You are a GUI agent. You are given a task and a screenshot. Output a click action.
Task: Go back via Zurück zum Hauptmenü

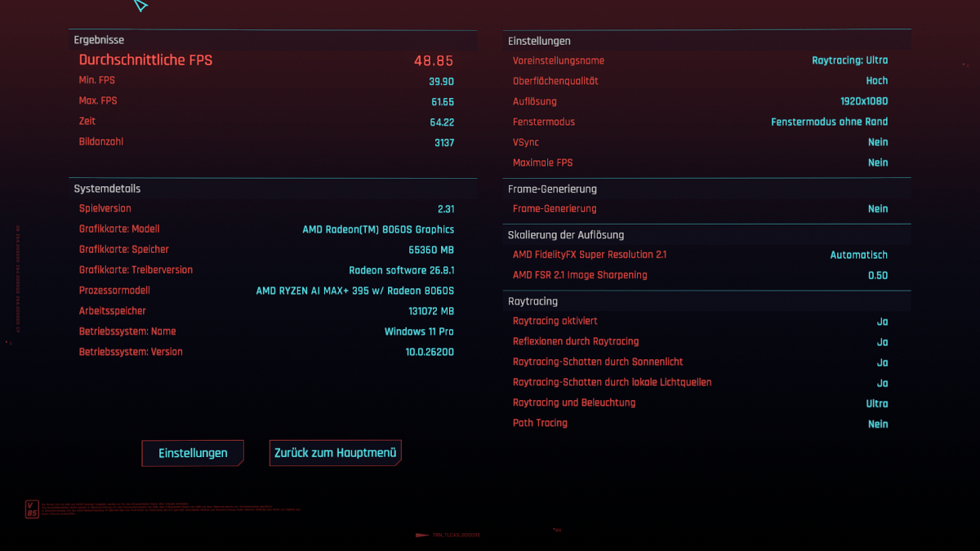pyautogui.click(x=336, y=453)
